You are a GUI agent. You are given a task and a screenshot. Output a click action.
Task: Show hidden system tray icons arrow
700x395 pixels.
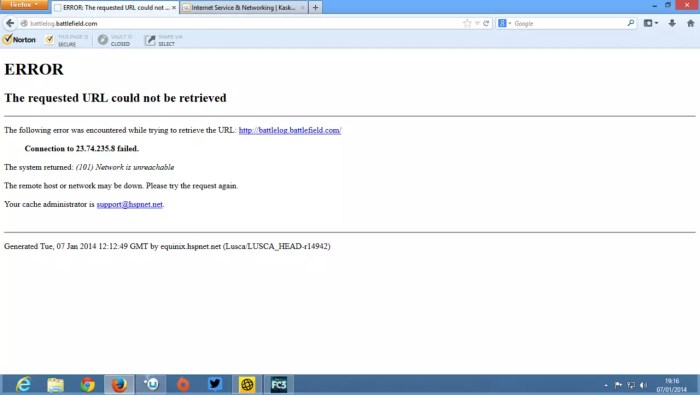pos(606,385)
